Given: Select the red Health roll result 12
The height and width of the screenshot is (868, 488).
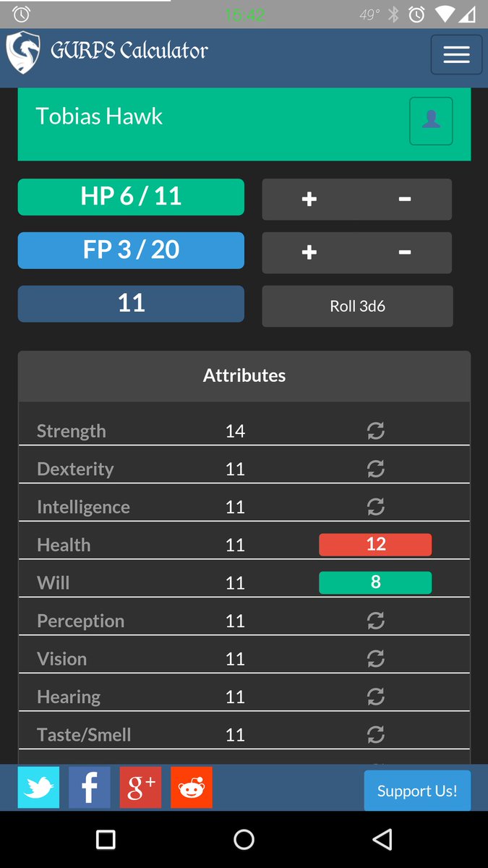Looking at the screenshot, I should [375, 544].
